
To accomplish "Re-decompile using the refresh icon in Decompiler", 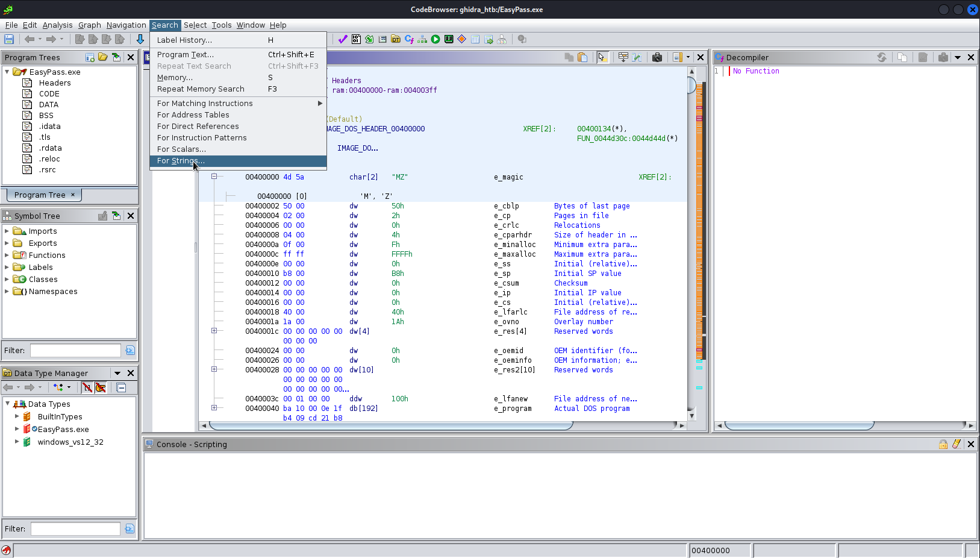I will click(882, 57).
